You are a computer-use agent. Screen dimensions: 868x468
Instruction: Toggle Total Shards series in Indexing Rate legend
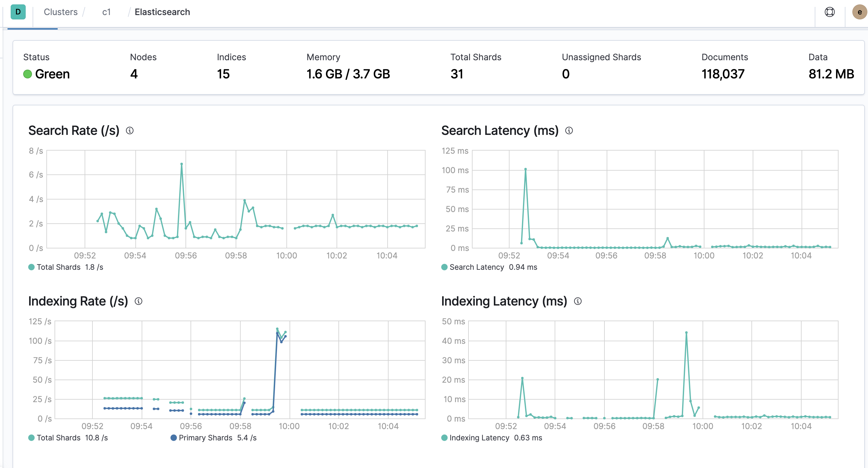click(68, 438)
